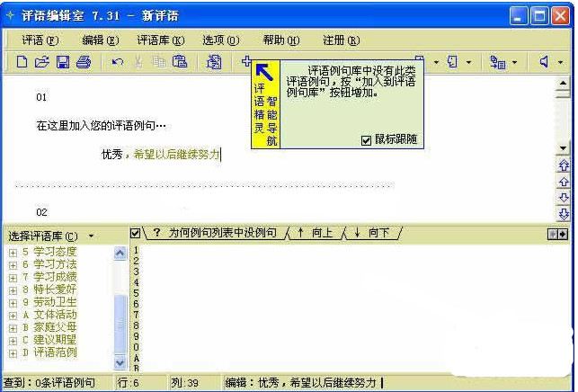Viewport: 578px width, 392px height.
Task: Open the dropdown arrow next to the page icon
Action: click(468, 62)
